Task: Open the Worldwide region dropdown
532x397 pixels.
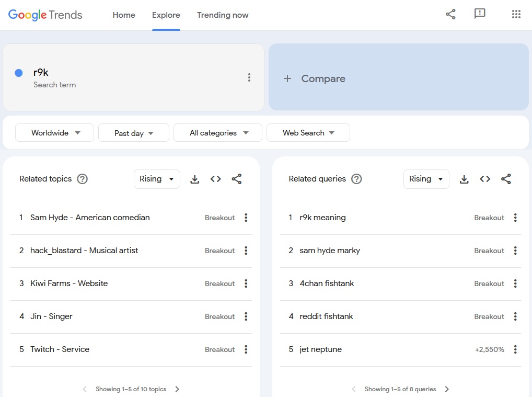Action: (x=55, y=133)
